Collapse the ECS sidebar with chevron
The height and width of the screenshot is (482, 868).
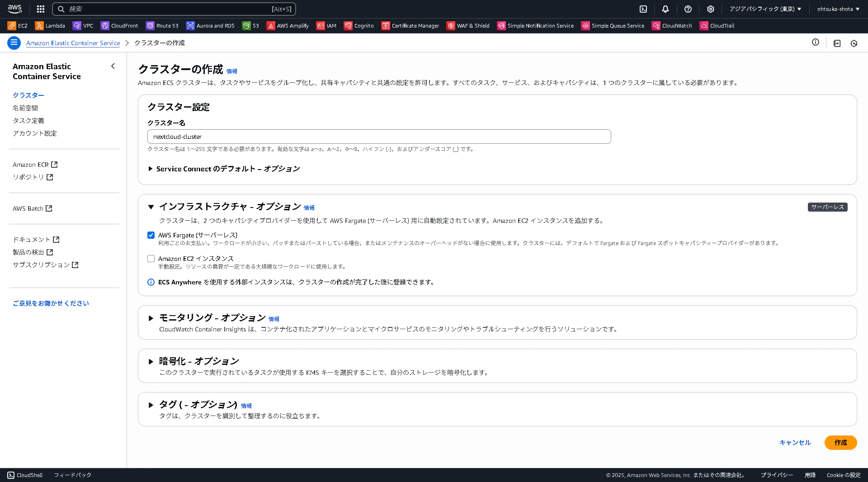pos(113,66)
